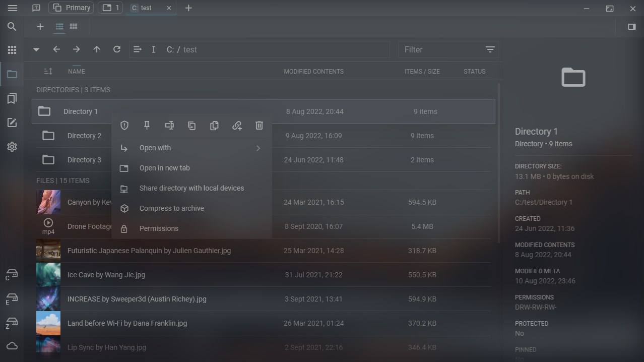
Task: Open the filter options icon
Action: pos(490,49)
